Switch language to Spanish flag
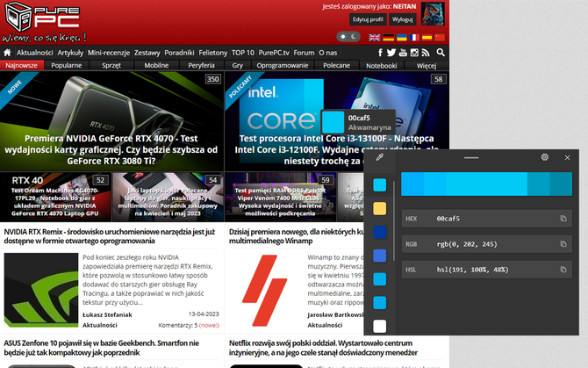This screenshot has width=588, height=368. 427,37
